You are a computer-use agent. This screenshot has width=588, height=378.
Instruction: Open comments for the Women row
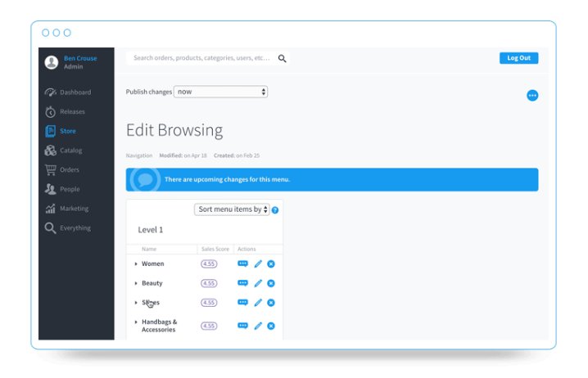[x=242, y=263]
